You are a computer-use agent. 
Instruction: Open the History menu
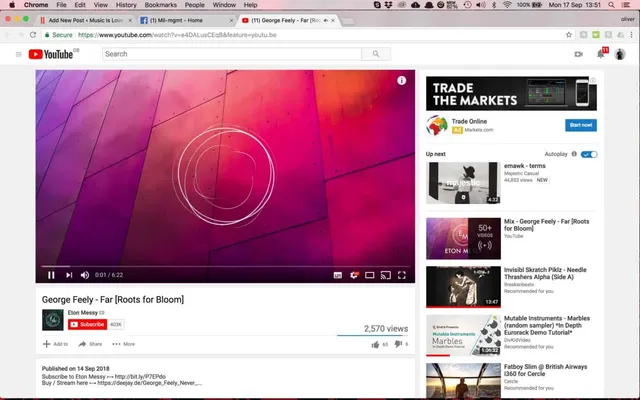point(126,5)
